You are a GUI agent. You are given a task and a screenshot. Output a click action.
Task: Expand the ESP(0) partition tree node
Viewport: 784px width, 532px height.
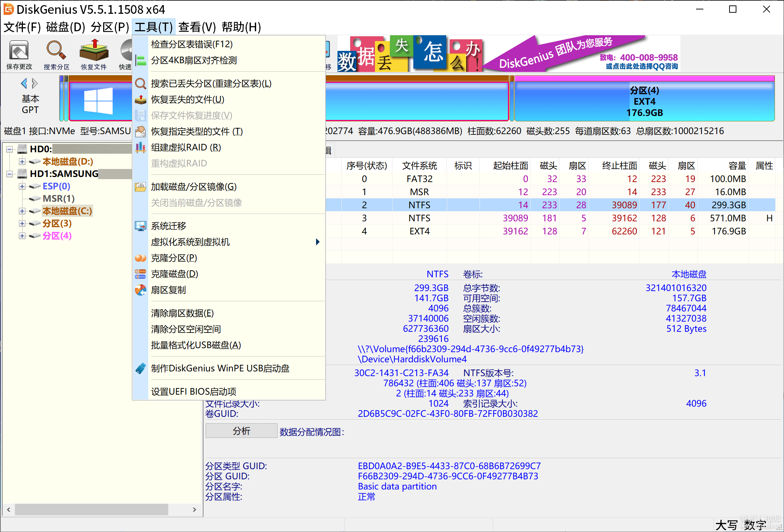[x=22, y=186]
